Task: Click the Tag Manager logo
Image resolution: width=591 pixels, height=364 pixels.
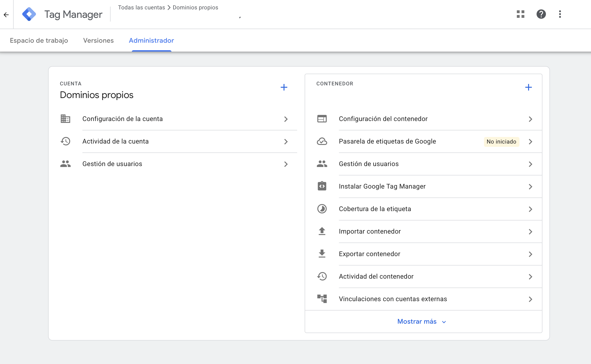Action: (29, 14)
